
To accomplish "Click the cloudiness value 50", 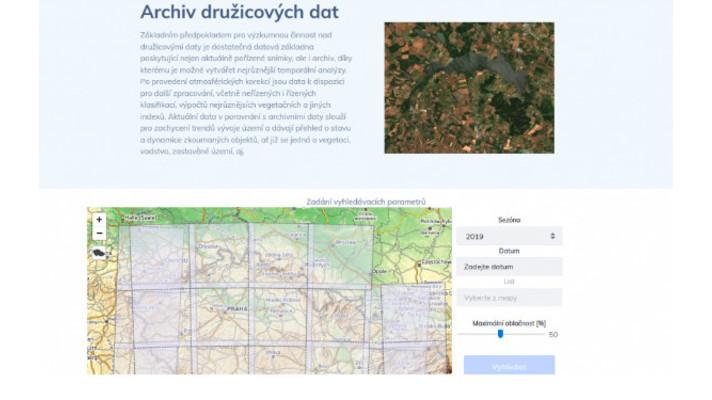I will (x=553, y=335).
